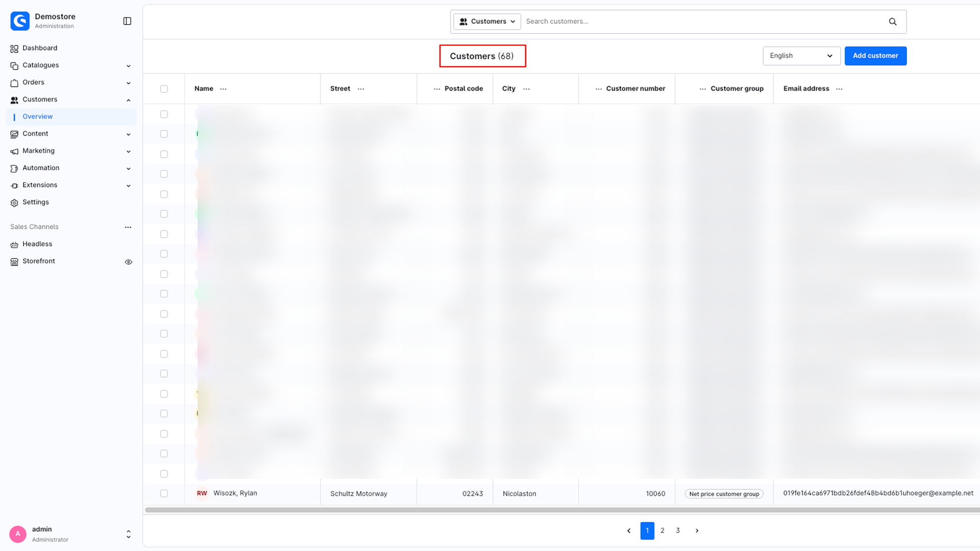This screenshot has height=551, width=980.
Task: Click the next page arrow
Action: point(697,531)
